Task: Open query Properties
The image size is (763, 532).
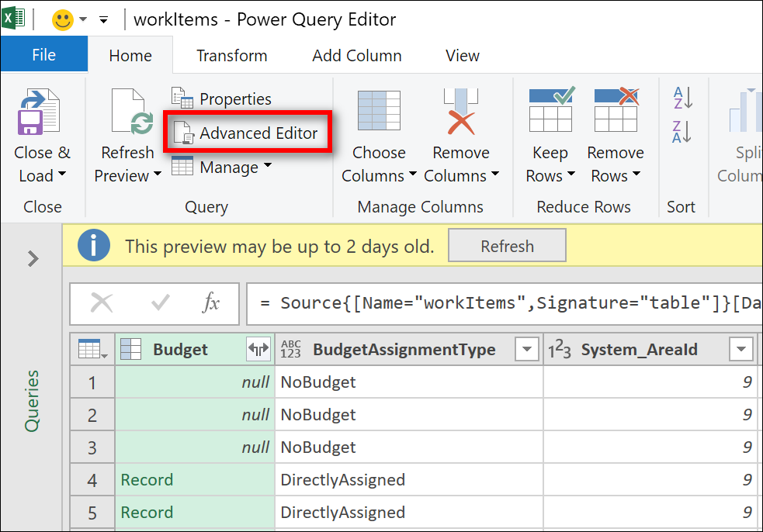Action: 221,98
